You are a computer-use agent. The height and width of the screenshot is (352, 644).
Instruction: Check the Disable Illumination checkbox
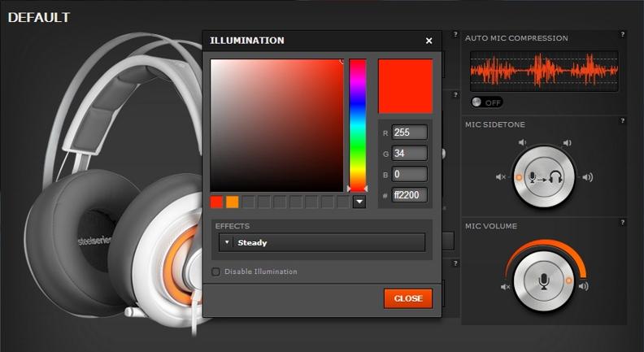(x=216, y=272)
